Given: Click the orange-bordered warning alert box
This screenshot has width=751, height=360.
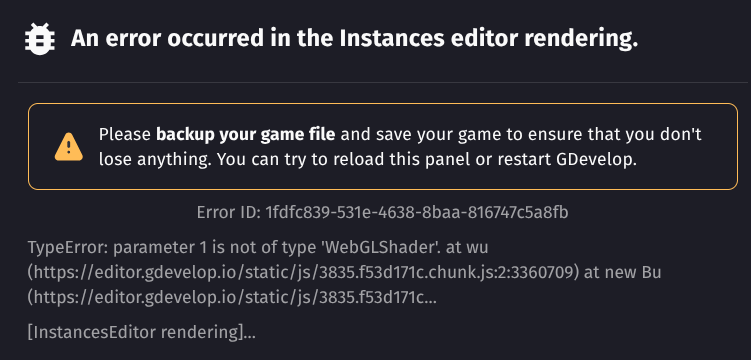Looking at the screenshot, I should tap(383, 146).
